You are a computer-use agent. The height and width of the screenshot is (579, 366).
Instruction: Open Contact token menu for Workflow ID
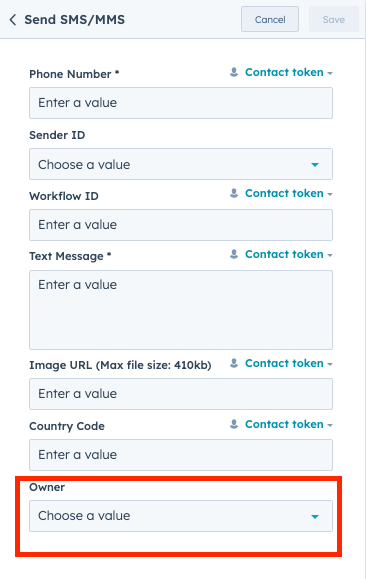[x=289, y=193]
